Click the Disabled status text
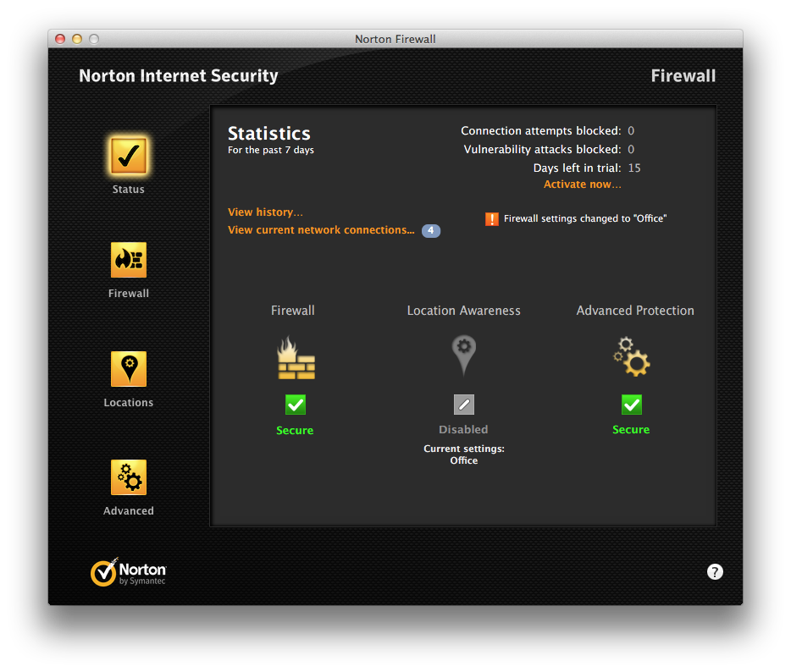 click(463, 429)
